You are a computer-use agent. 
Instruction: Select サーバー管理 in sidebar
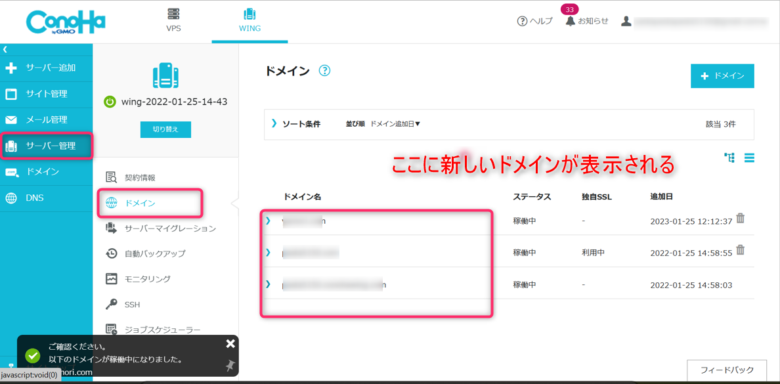click(x=46, y=146)
